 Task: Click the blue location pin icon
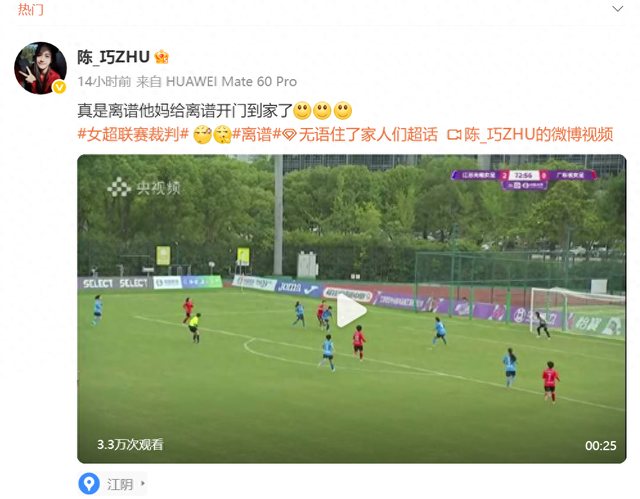[x=89, y=483]
